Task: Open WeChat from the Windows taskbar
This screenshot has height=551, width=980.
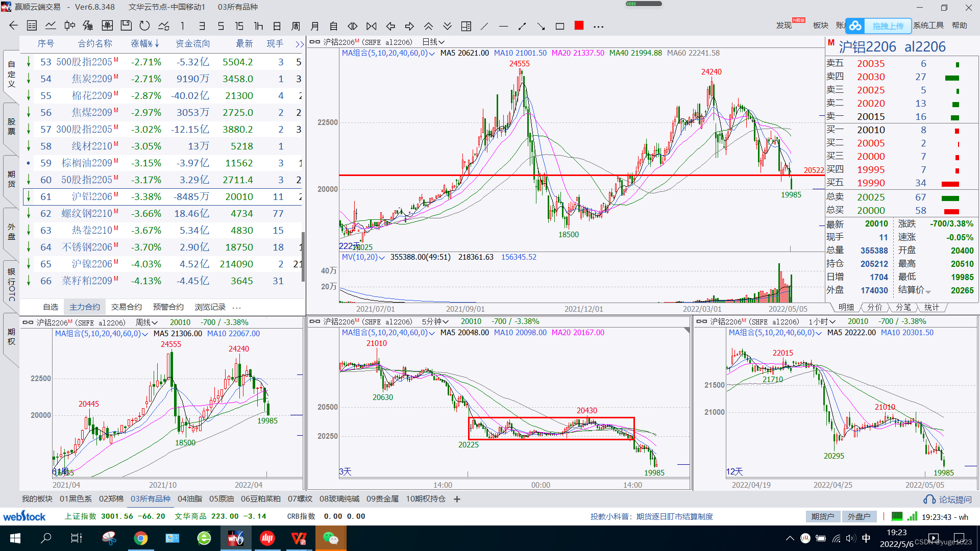Action: pos(331,538)
